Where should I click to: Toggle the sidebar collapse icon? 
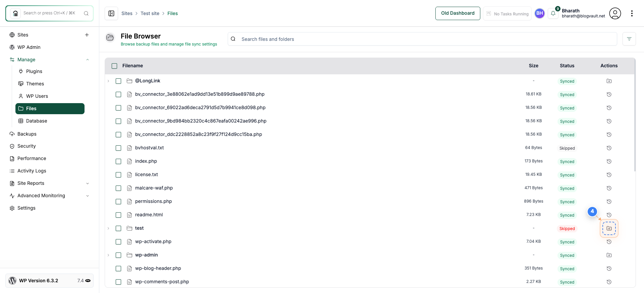coord(111,13)
